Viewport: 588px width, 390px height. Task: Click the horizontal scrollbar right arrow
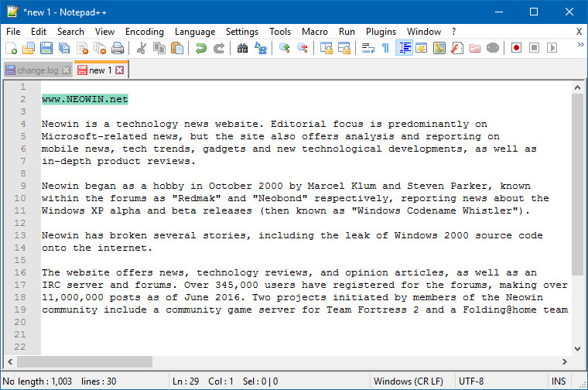click(x=565, y=362)
